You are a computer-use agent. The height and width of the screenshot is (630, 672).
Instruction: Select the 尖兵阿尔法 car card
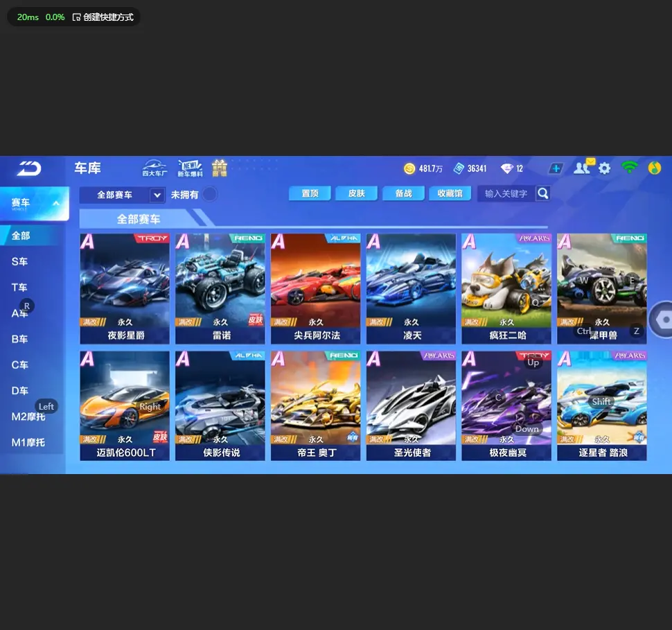point(315,288)
